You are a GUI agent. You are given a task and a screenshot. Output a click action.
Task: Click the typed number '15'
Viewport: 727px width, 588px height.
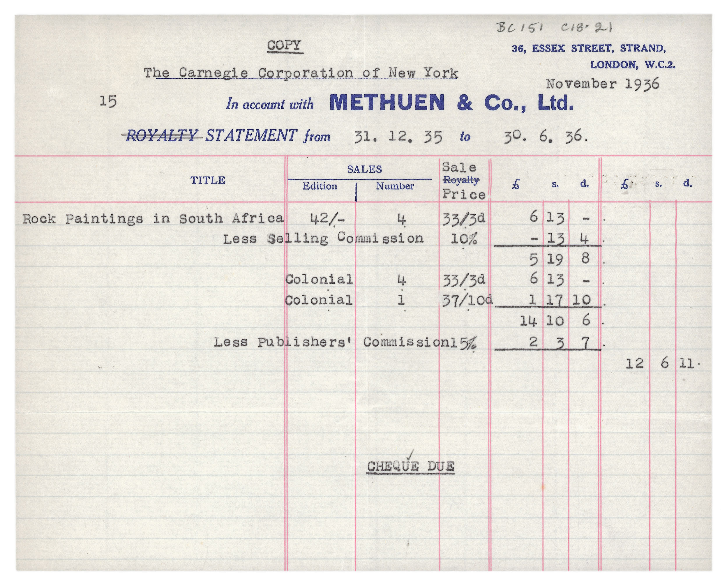point(108,101)
